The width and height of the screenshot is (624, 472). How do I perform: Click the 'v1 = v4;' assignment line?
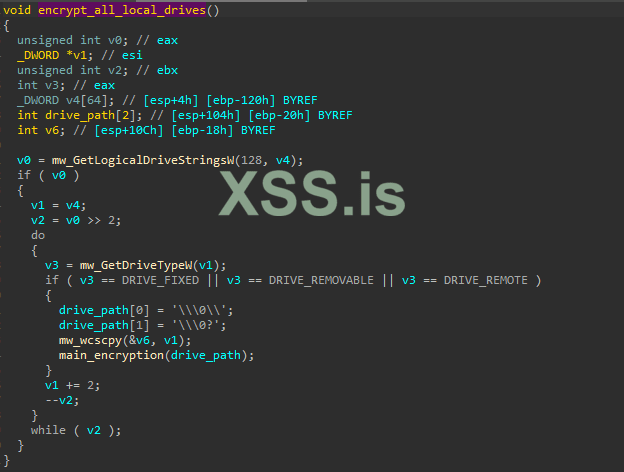click(x=58, y=205)
